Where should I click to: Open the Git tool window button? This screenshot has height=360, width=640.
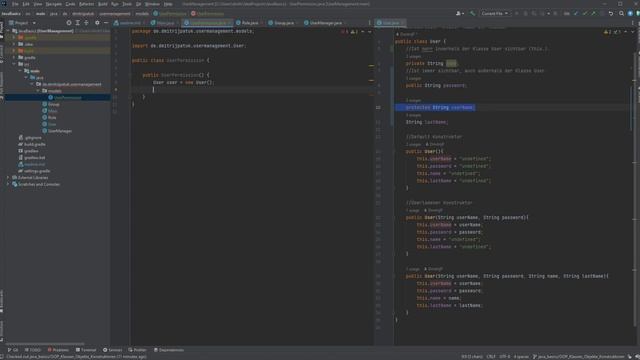click(x=13, y=350)
